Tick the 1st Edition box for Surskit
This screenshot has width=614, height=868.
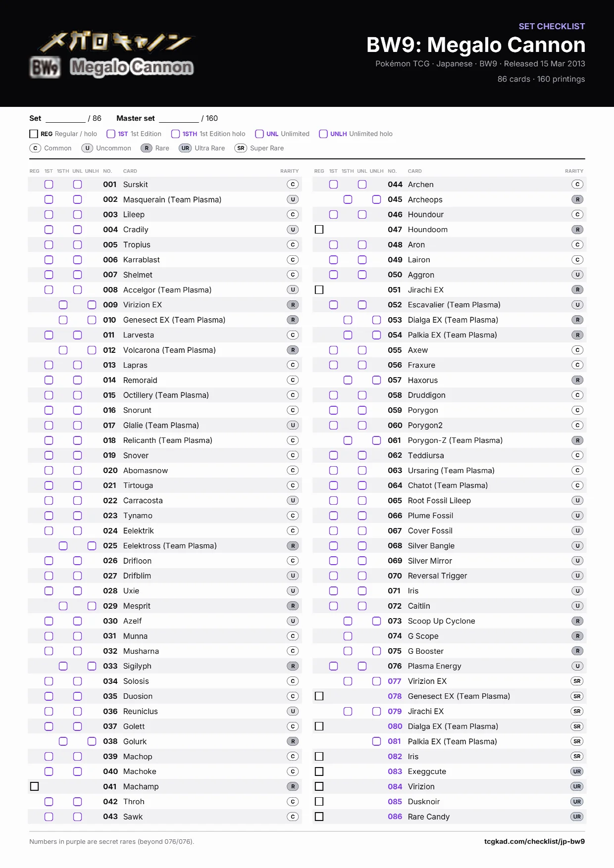point(49,184)
